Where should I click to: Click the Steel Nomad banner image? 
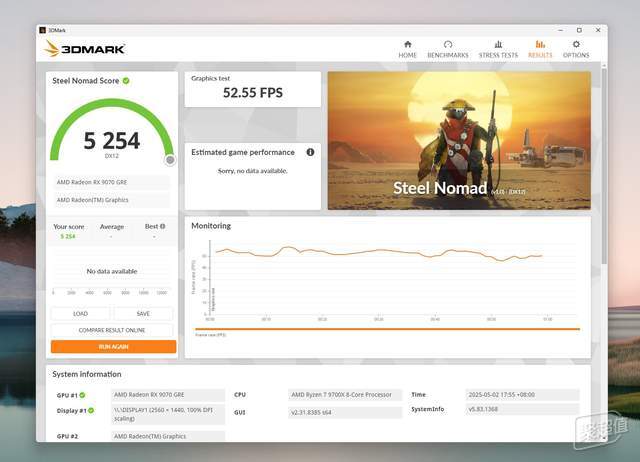[459, 141]
